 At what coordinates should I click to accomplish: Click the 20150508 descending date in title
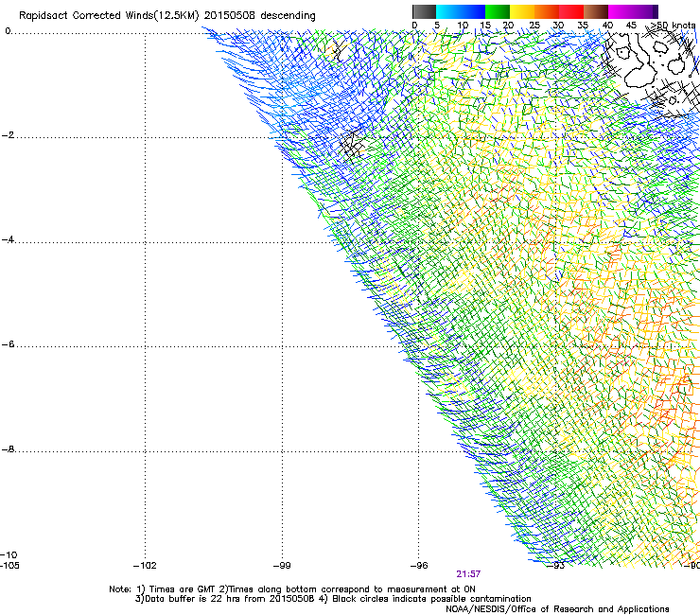pyautogui.click(x=260, y=16)
